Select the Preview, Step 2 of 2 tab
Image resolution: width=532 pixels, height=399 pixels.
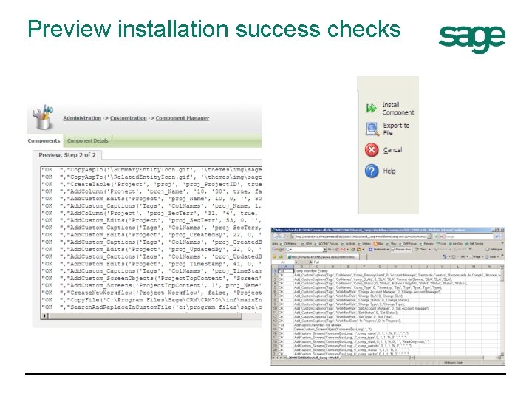coord(67,155)
